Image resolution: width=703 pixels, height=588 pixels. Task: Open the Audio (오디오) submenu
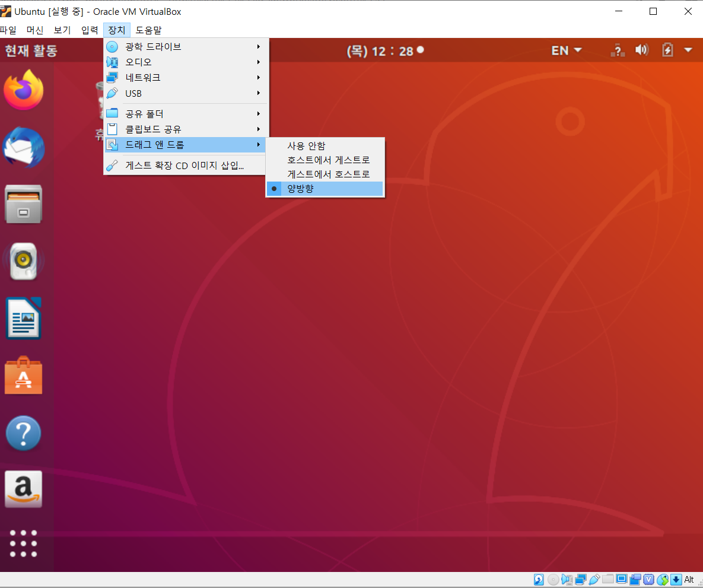click(x=186, y=62)
